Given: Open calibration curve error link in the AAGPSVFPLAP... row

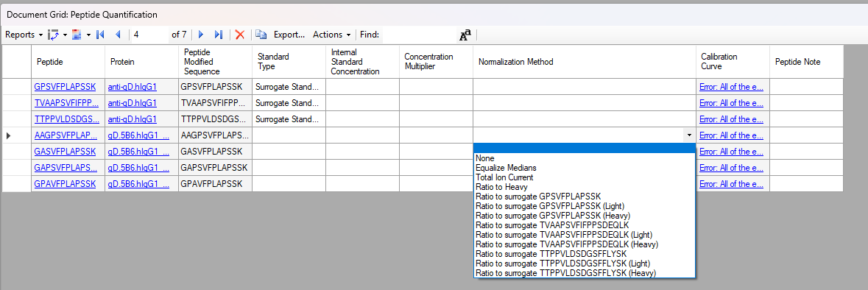Looking at the screenshot, I should tap(731, 135).
